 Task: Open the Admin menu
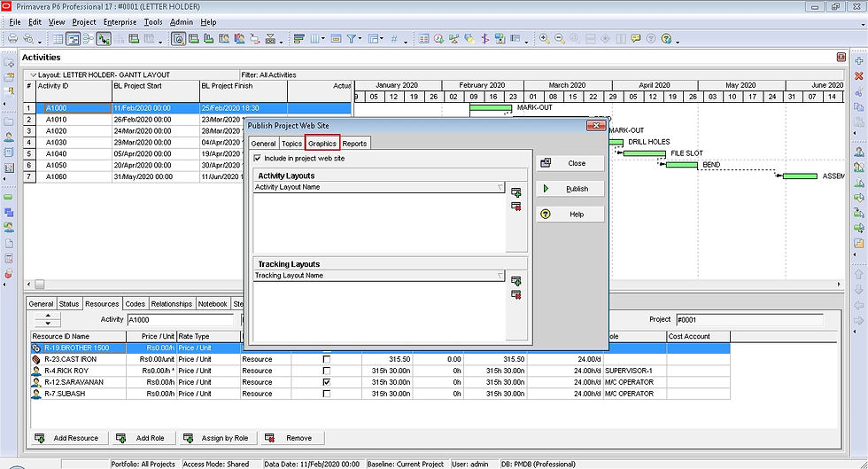(x=181, y=22)
